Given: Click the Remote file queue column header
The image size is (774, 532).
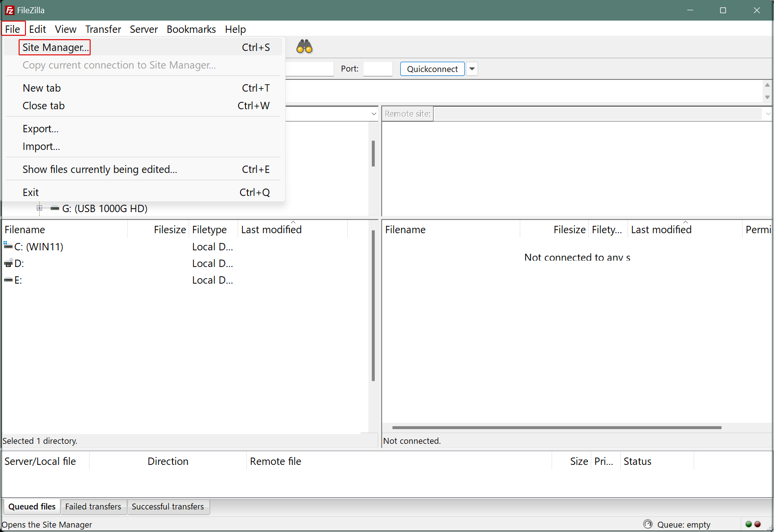Looking at the screenshot, I should [399, 461].
